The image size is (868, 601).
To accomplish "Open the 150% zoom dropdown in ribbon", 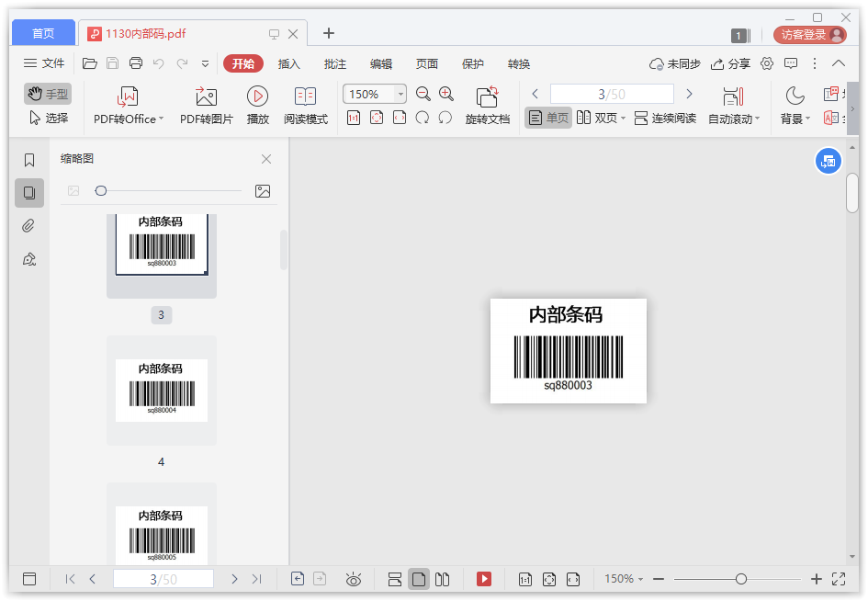I will 400,94.
